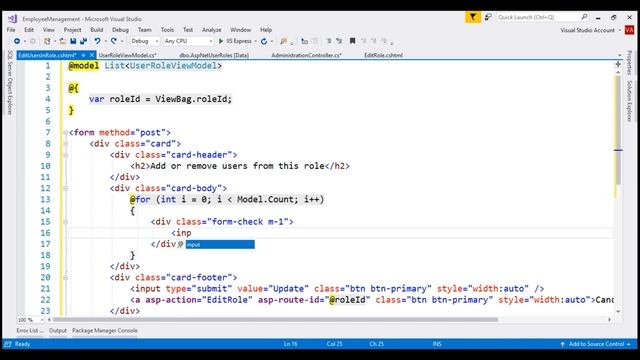Viewport: 640px width, 360px height.
Task: Open the Solution Explorer side tab
Action: pyautogui.click(x=629, y=101)
